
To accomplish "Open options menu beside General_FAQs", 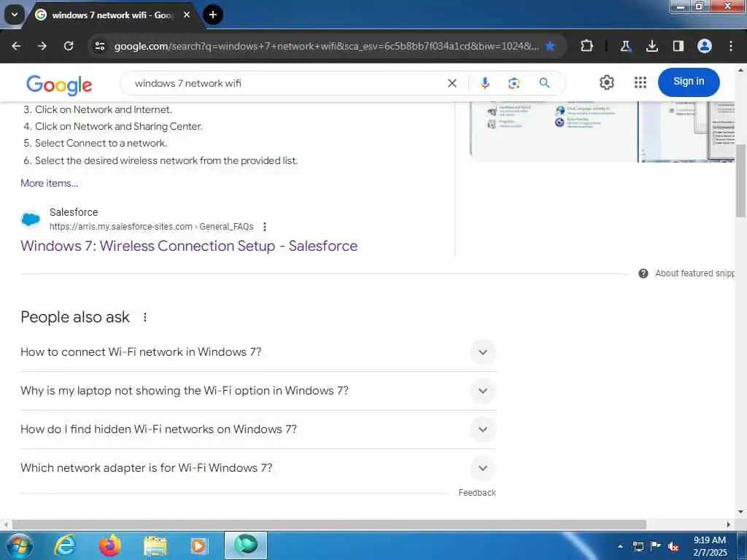I will 265,227.
